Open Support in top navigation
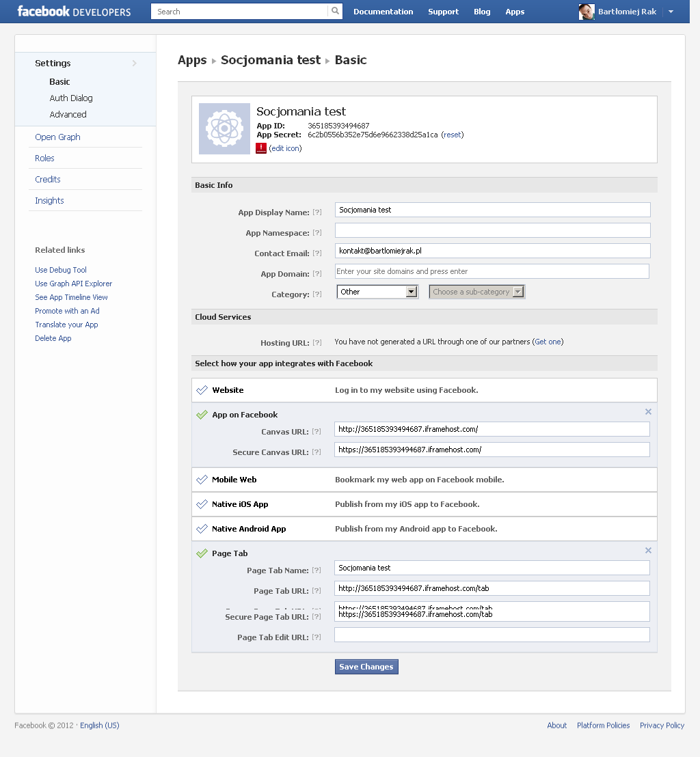Screen dimensions: 700x757 click(444, 12)
